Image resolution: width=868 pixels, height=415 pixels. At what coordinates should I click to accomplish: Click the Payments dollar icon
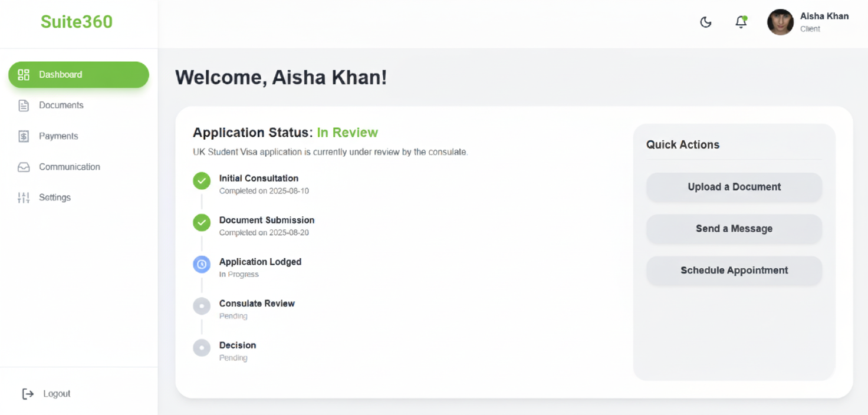(x=24, y=136)
